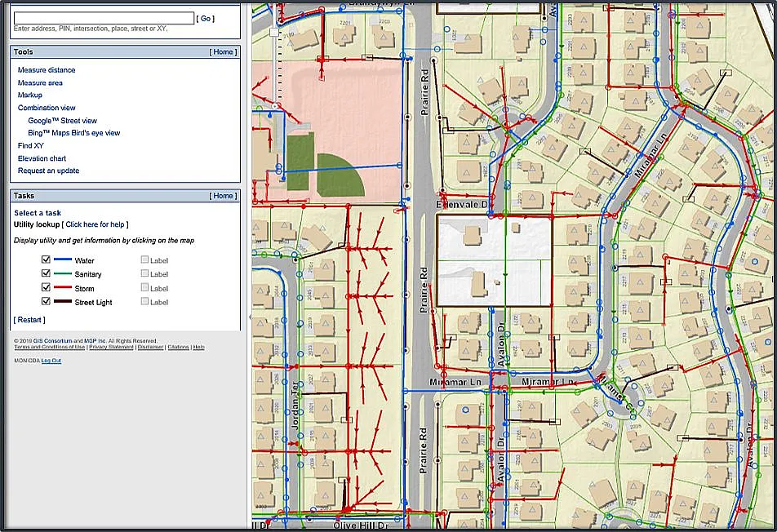Open Google Street view
This screenshot has width=777, height=532.
click(62, 121)
